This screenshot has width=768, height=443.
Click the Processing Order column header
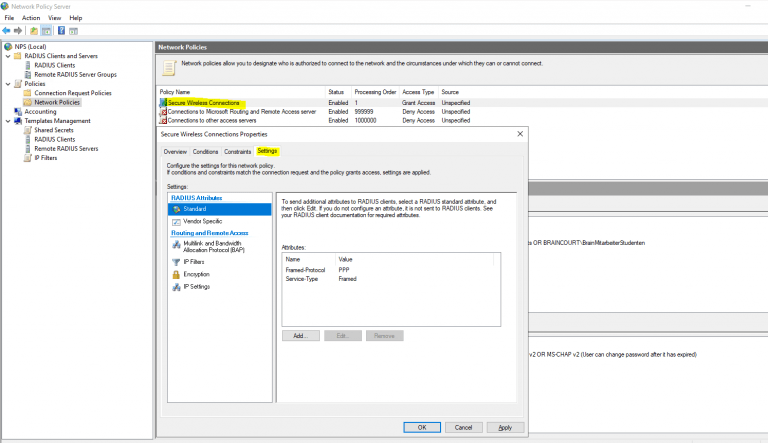tap(375, 92)
